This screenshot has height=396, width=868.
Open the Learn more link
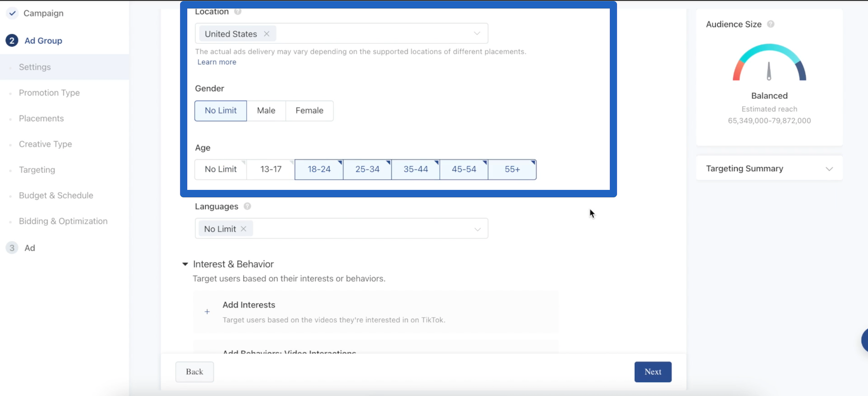217,62
